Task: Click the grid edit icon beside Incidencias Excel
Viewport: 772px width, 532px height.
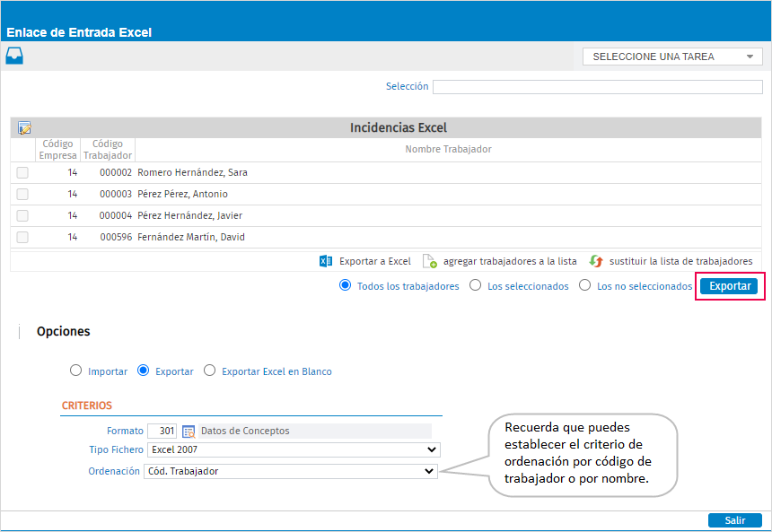Action: click(24, 128)
